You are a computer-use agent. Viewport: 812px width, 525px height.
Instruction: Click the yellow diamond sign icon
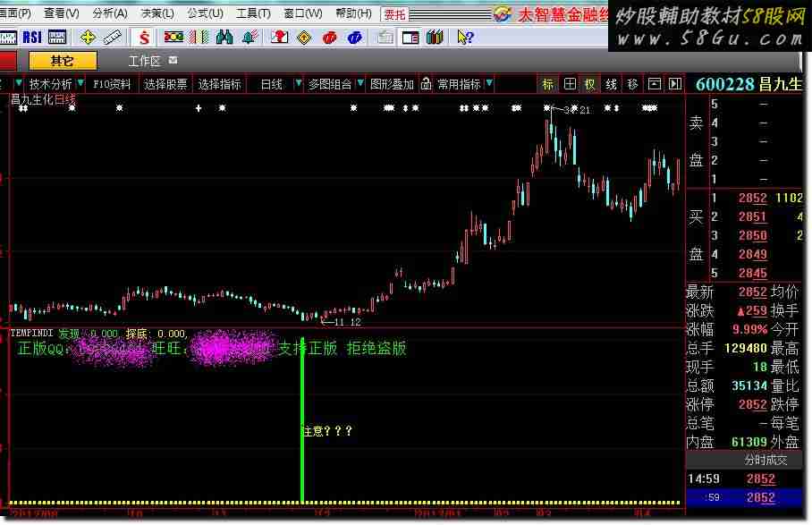(x=304, y=38)
